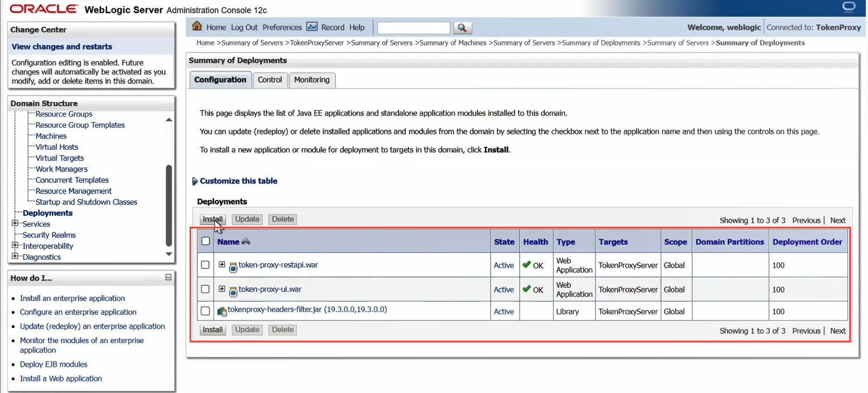The height and width of the screenshot is (393, 868).
Task: Check the tokenproxy-headers-filter.jar row checkbox
Action: click(205, 311)
